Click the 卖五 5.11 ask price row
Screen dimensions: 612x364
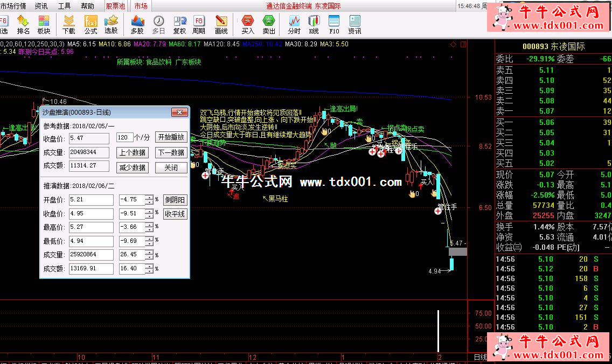553,70
